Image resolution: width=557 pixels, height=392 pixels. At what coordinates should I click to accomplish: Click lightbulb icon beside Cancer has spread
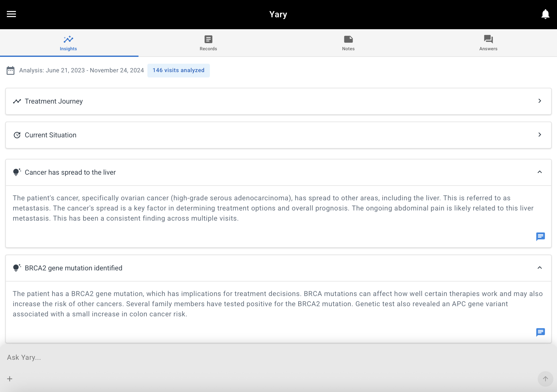coord(17,172)
